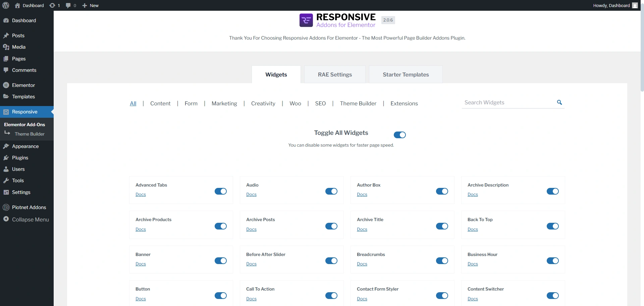Click the Appearance brush icon in sidebar
The image size is (644, 306).
pyautogui.click(x=6, y=146)
